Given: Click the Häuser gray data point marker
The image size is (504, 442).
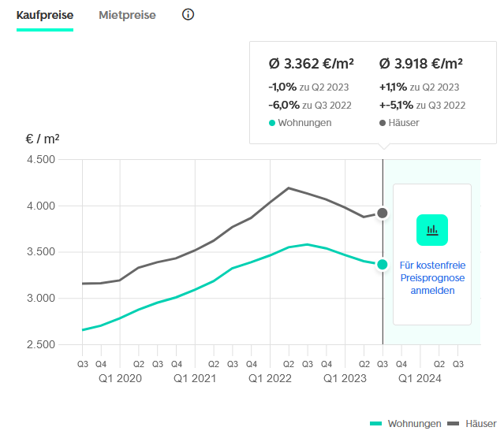Looking at the screenshot, I should coord(383,213).
